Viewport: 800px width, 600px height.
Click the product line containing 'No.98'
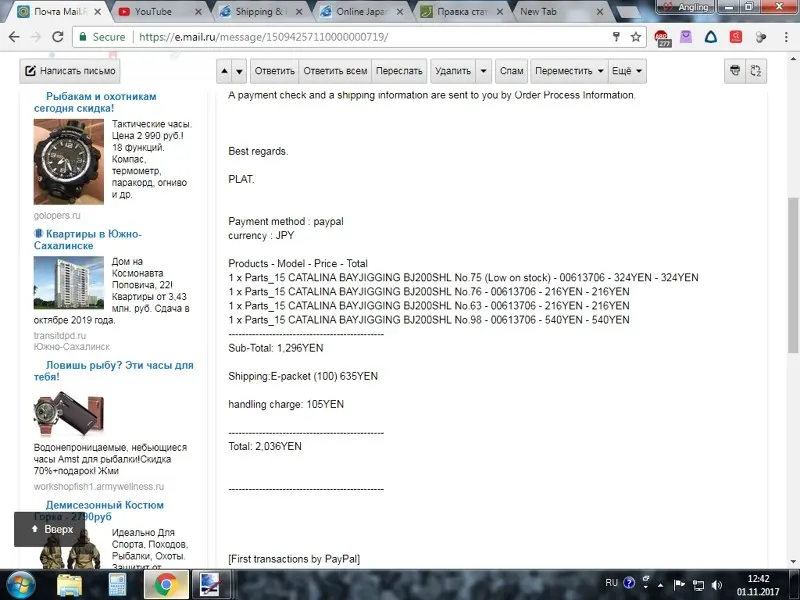click(429, 320)
